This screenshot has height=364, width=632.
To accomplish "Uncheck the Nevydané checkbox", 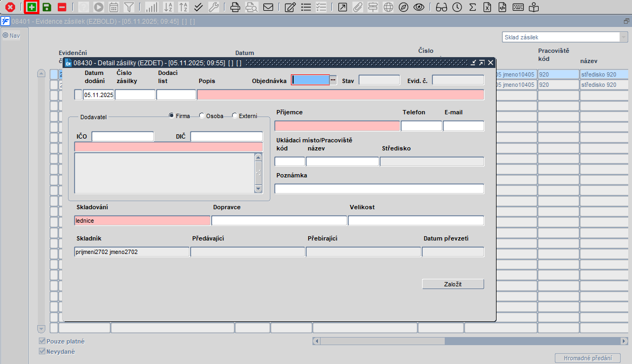I will [42, 352].
